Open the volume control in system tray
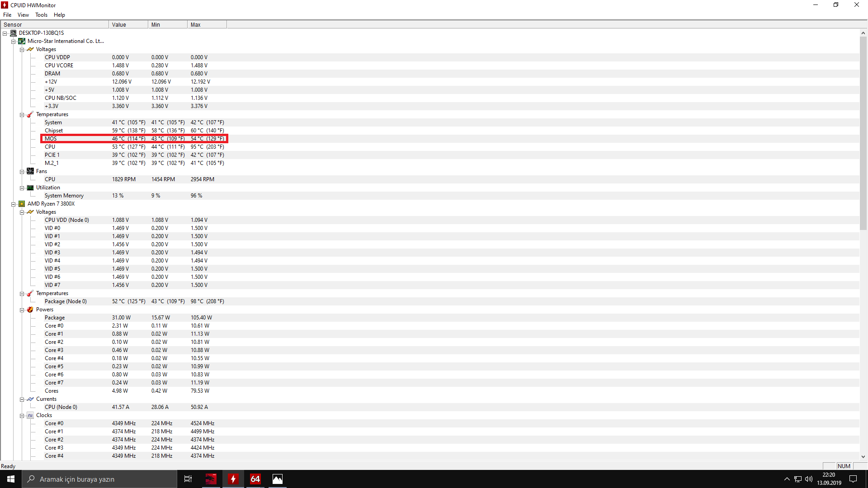The image size is (868, 488). [x=809, y=479]
